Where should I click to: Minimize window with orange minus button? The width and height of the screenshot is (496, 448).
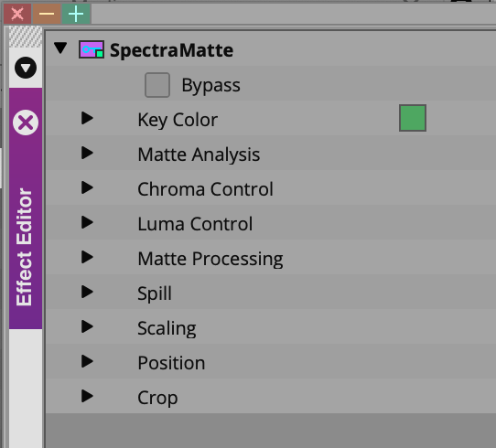[47, 14]
